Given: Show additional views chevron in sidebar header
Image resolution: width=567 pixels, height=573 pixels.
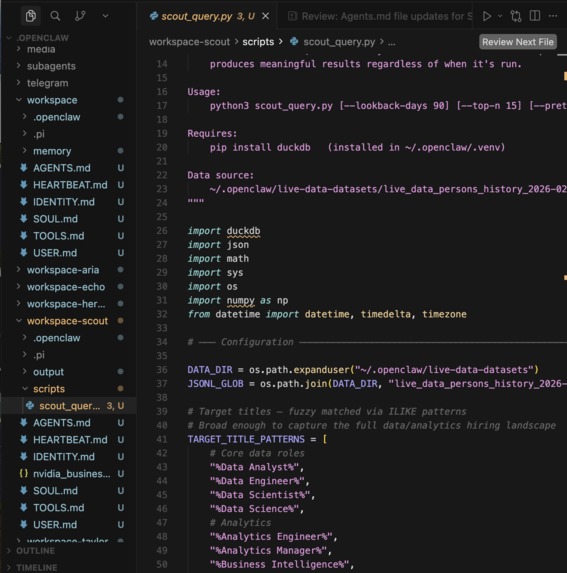Looking at the screenshot, I should tap(105, 16).
